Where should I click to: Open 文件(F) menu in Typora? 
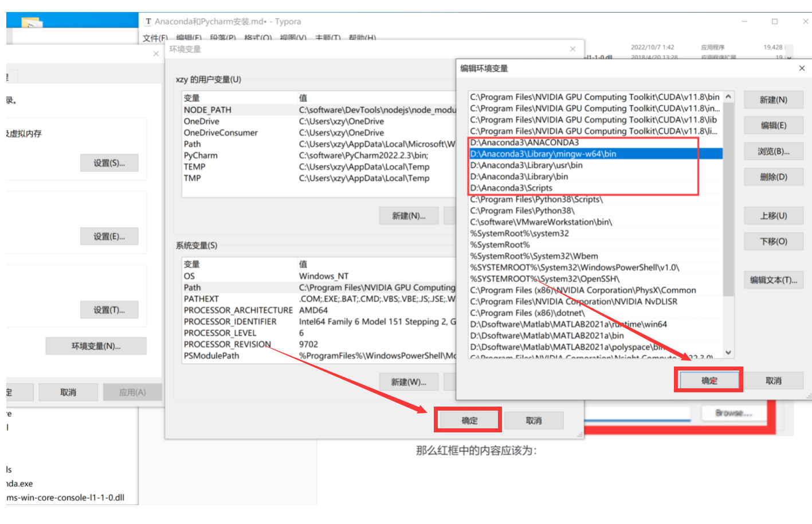pyautogui.click(x=155, y=38)
